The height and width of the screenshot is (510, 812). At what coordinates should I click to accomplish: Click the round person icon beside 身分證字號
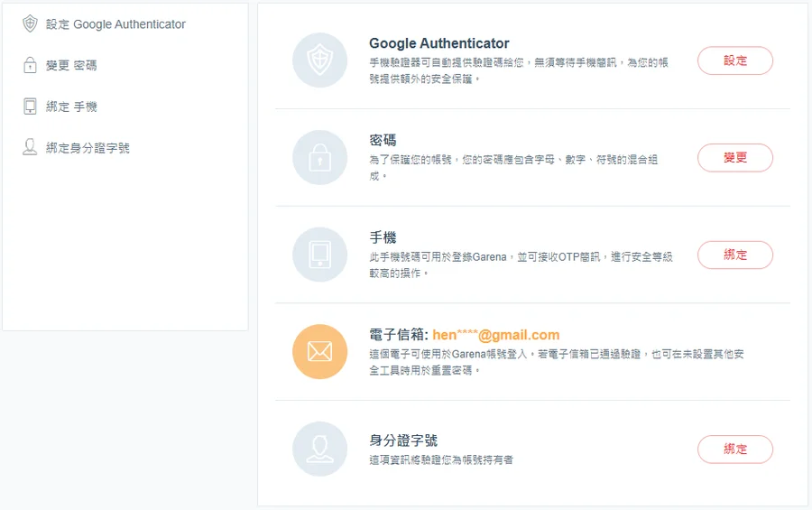(319, 449)
